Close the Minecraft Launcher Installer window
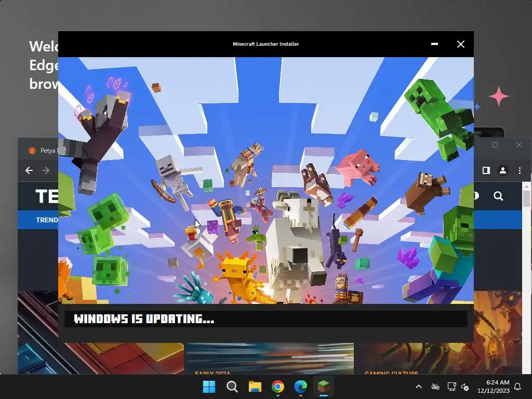Image resolution: width=532 pixels, height=399 pixels. pyautogui.click(x=460, y=44)
